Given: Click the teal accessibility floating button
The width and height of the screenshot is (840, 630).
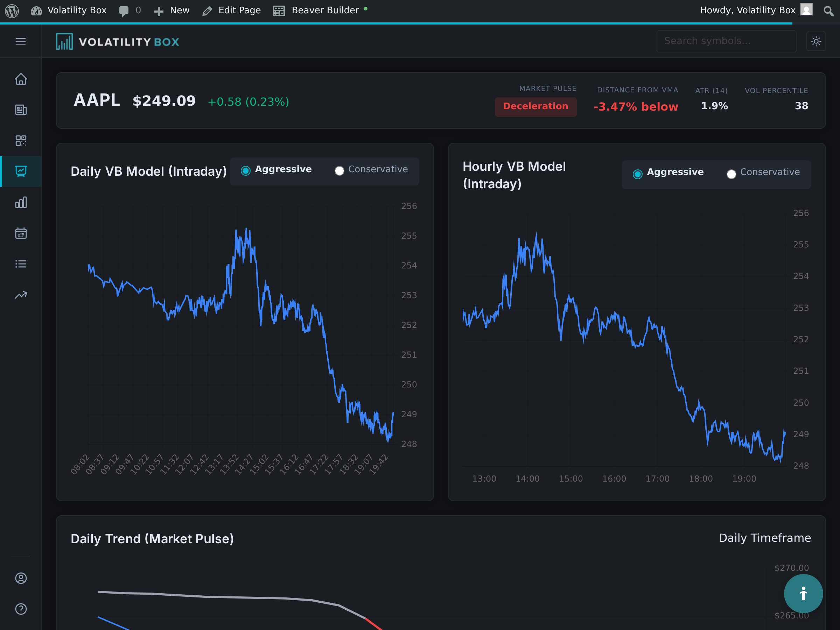Looking at the screenshot, I should [x=803, y=593].
